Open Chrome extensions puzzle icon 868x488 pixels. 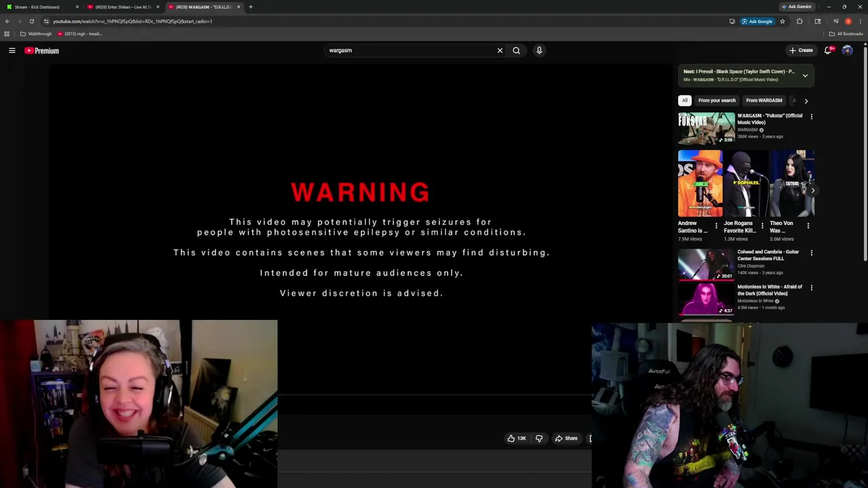tap(800, 21)
